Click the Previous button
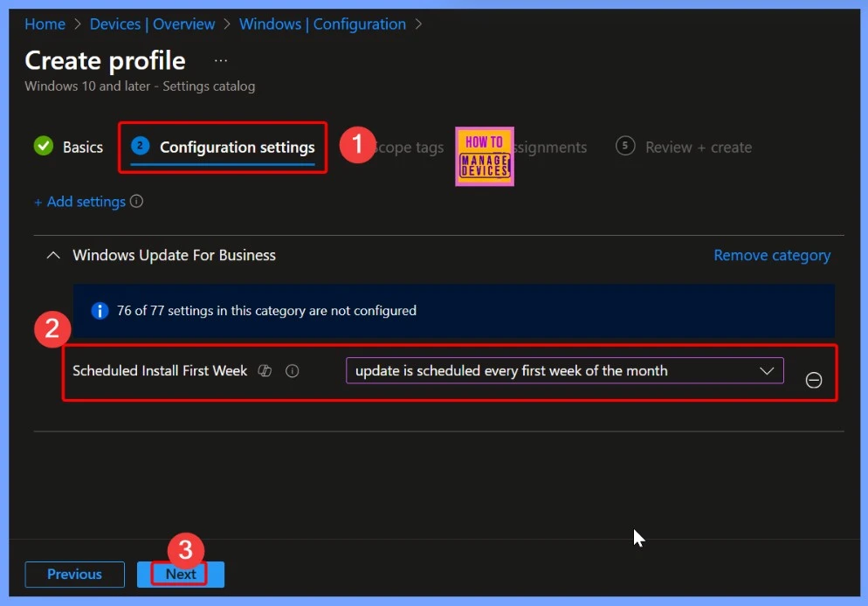This screenshot has height=606, width=868. 75,574
